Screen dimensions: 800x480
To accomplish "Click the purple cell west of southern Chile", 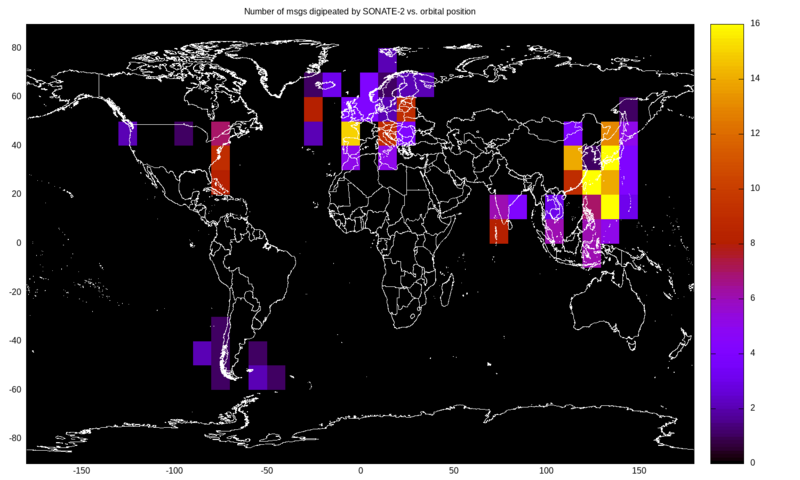I will coord(202,353).
